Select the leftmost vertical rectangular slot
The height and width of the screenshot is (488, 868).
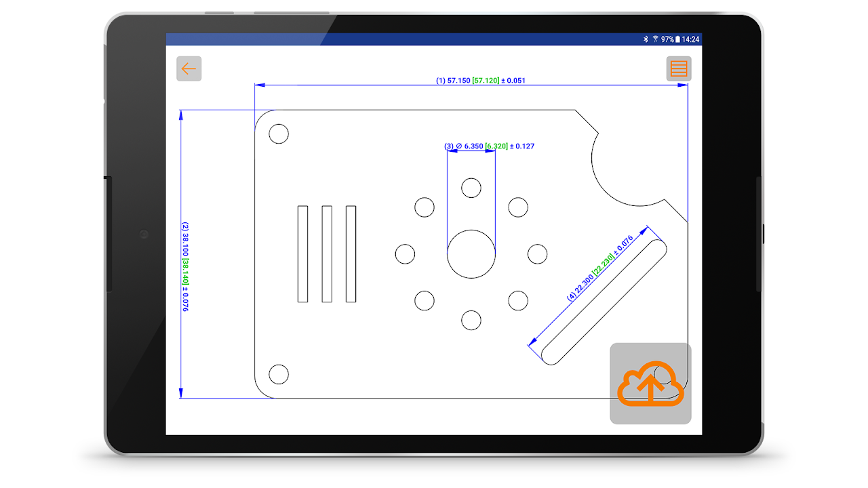tap(302, 253)
